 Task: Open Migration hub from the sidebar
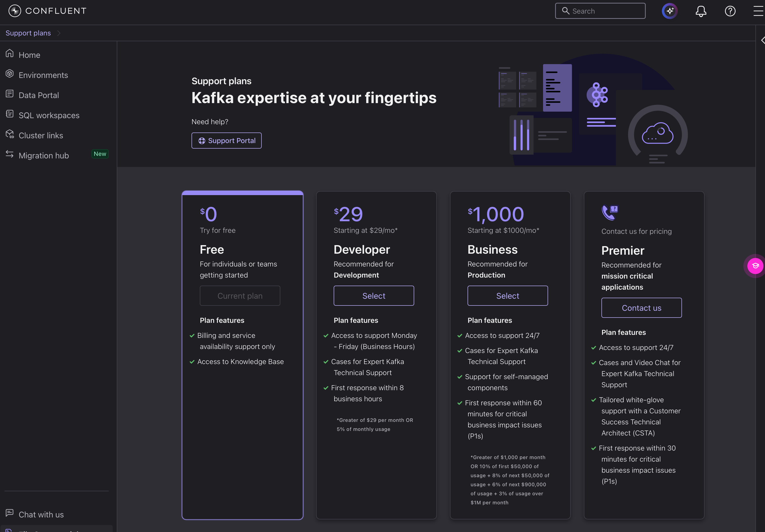tap(44, 155)
